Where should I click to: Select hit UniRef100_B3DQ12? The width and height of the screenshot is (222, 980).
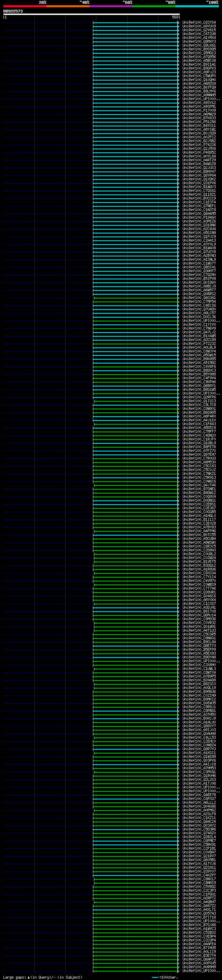(199, 565)
